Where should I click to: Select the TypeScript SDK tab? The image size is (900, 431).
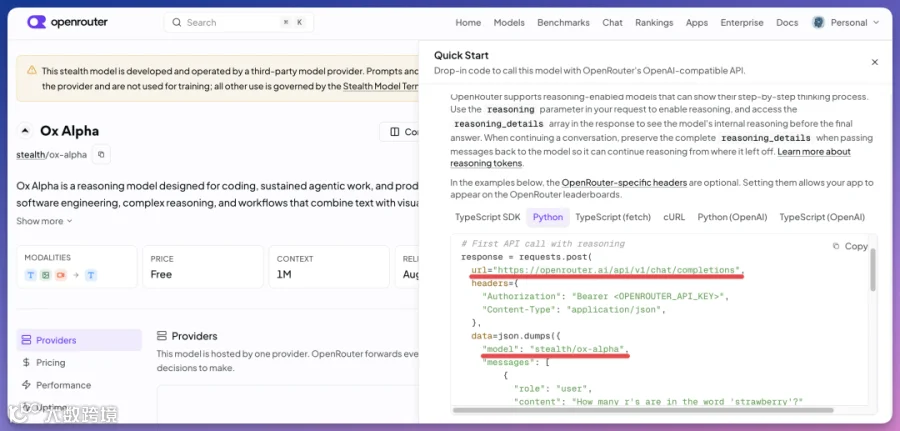click(x=487, y=217)
